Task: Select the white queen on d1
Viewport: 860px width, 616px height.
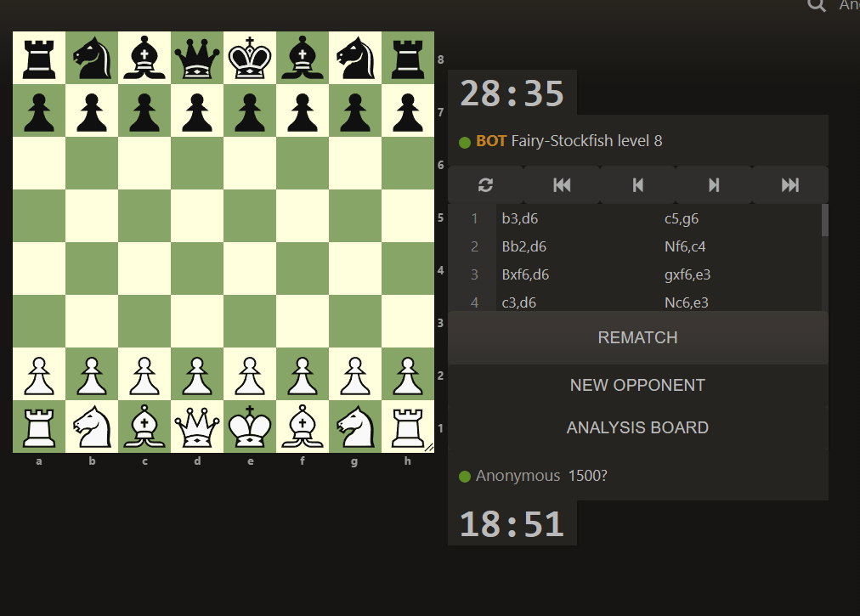Action: 197,427
